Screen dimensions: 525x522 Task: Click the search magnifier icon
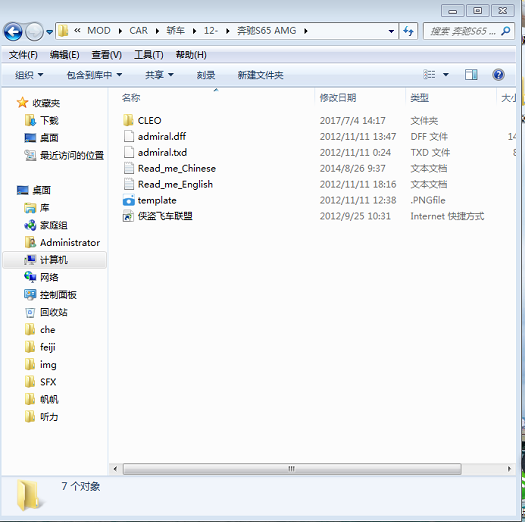click(505, 31)
